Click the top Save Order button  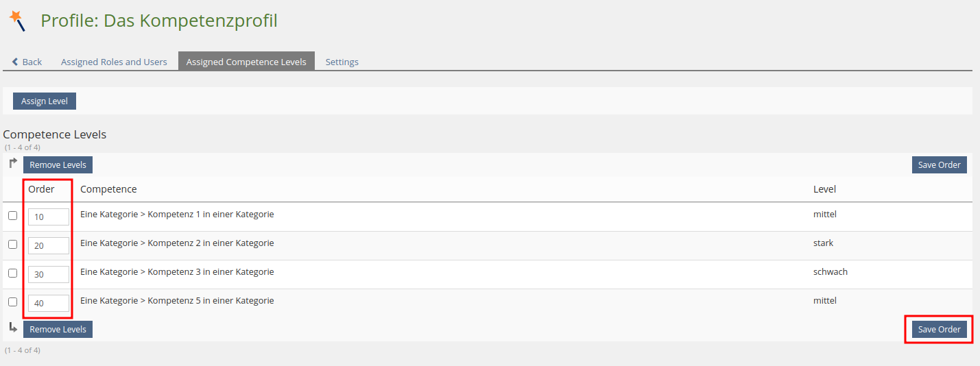tap(939, 165)
